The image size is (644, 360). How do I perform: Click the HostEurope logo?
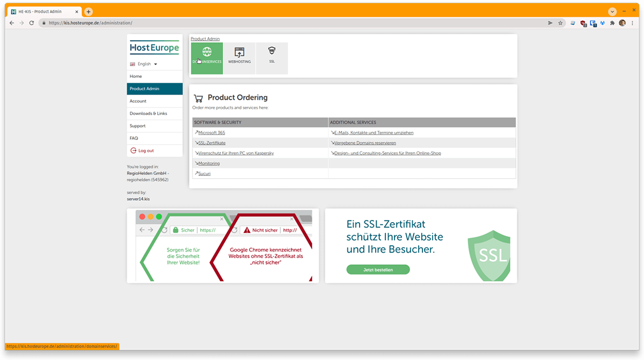click(155, 48)
